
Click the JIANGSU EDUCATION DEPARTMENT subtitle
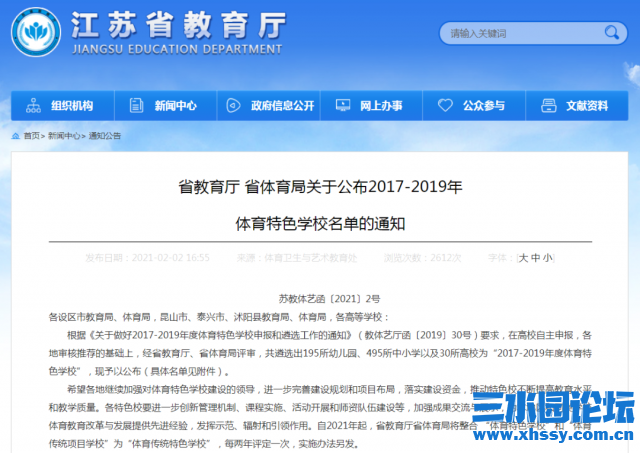tap(177, 49)
